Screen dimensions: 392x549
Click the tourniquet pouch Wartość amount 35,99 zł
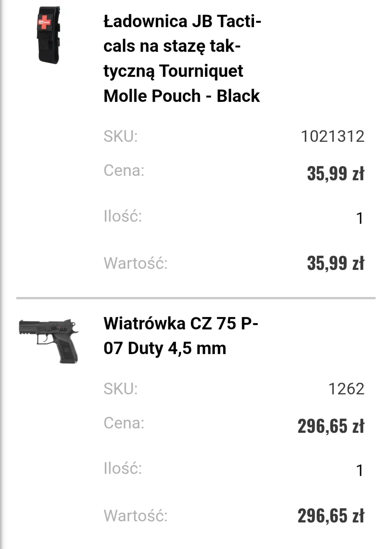tap(335, 263)
